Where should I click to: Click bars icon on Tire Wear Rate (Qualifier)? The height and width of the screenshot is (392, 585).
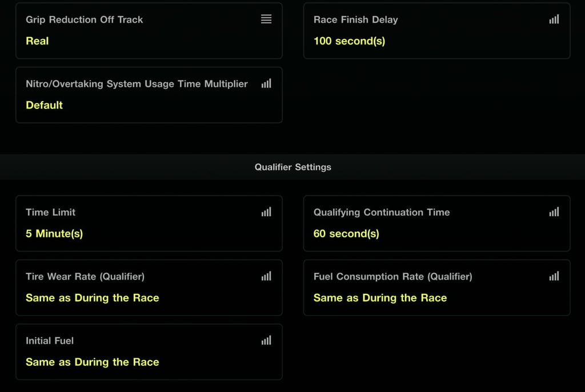(266, 277)
